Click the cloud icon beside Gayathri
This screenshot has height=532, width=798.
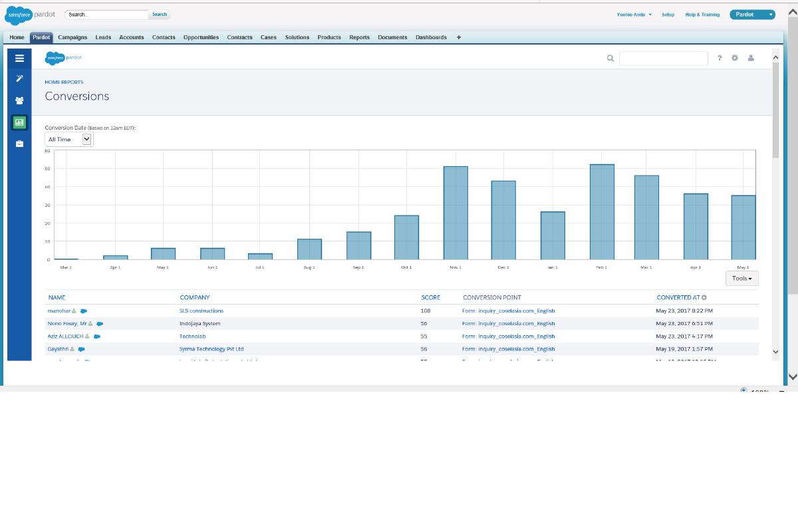coord(82,348)
